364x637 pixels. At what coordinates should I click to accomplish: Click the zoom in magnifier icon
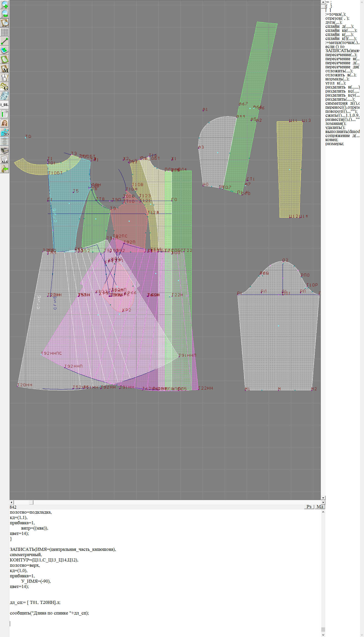(x=5, y=5)
